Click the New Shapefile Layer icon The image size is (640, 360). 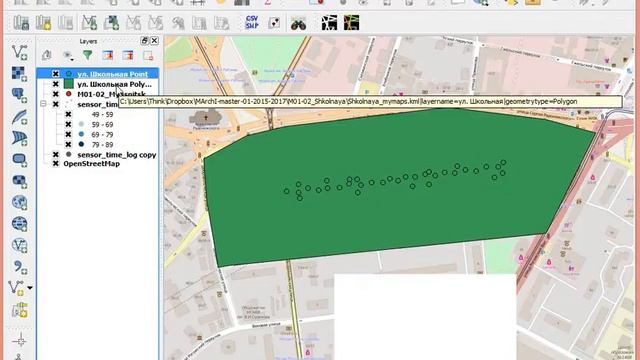[x=16, y=288]
